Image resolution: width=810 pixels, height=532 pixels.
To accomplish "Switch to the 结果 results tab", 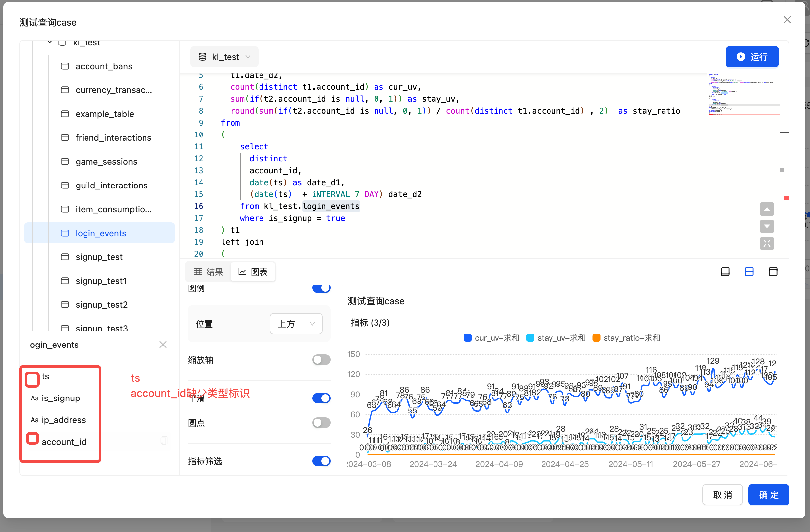I will click(x=208, y=271).
